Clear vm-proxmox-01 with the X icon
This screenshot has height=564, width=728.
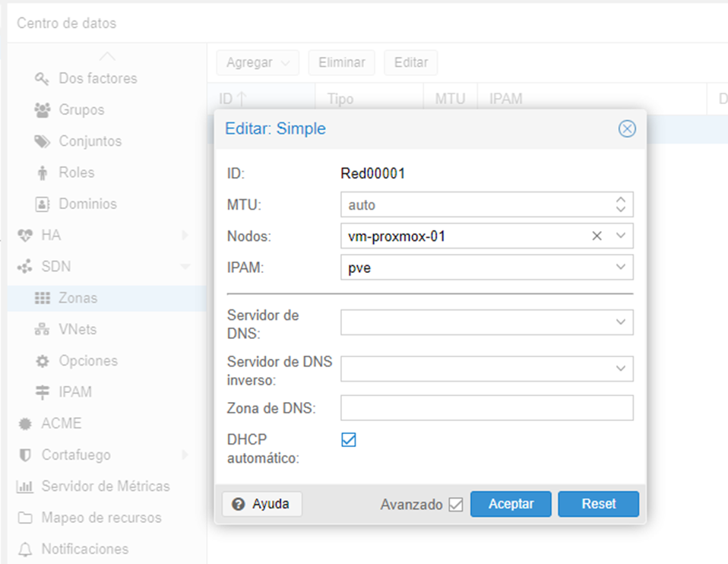tap(597, 236)
